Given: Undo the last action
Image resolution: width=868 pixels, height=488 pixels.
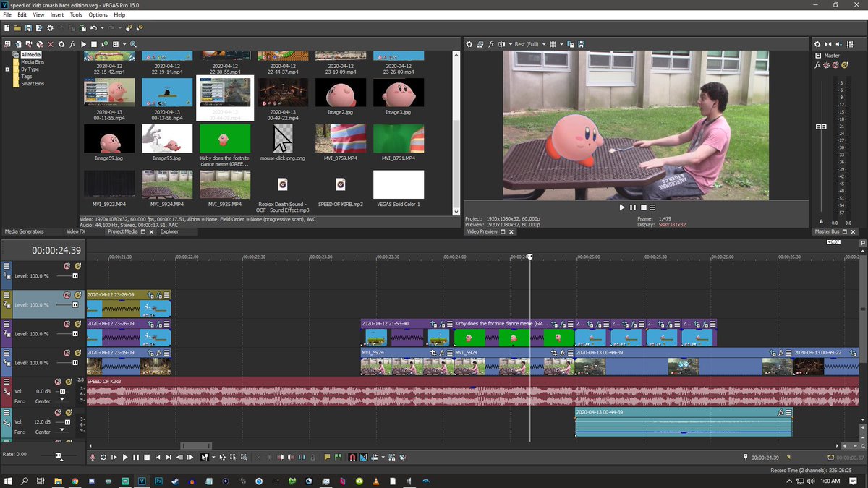Looking at the screenshot, I should 94,28.
